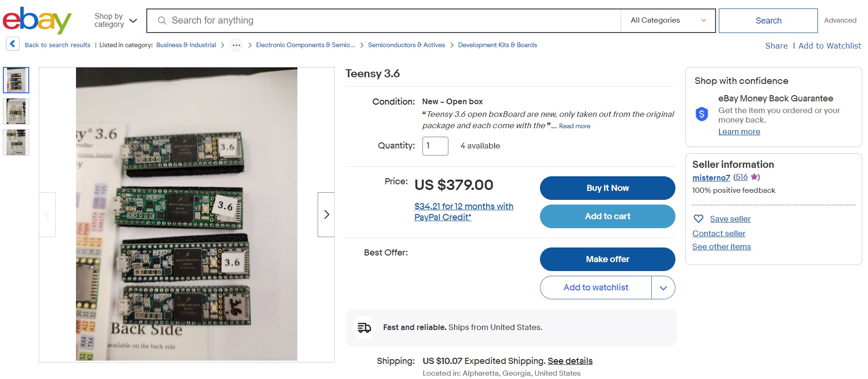Click the eBay logo
Viewport: 868px width, 379px height.
pos(37,21)
